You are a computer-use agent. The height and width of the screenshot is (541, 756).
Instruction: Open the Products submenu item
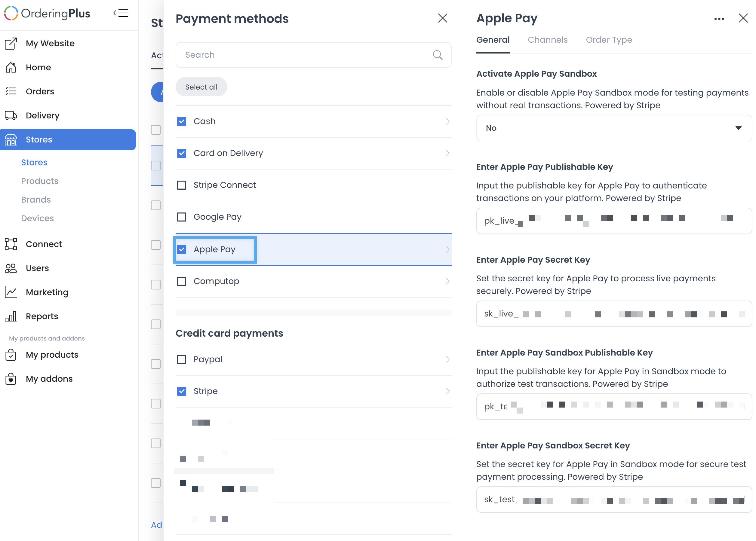tap(39, 181)
